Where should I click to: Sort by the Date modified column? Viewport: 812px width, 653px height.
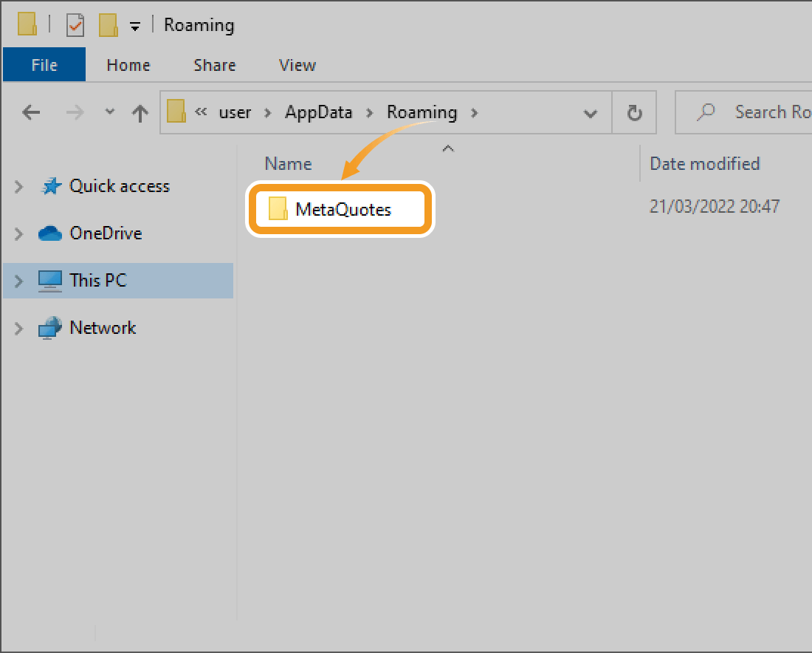704,164
